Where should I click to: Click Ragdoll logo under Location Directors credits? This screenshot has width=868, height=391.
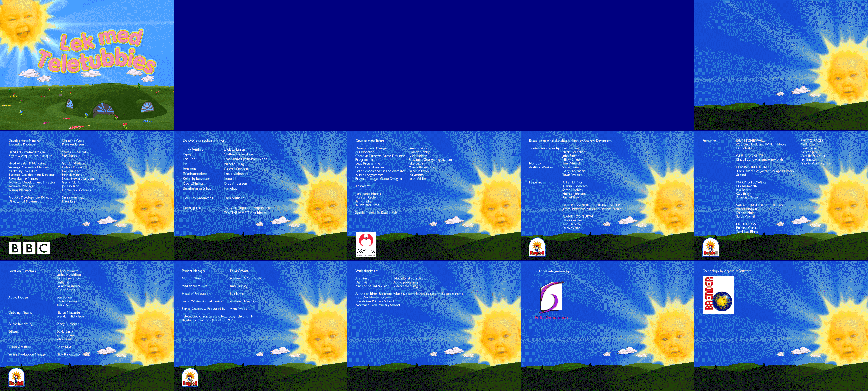pos(16,377)
